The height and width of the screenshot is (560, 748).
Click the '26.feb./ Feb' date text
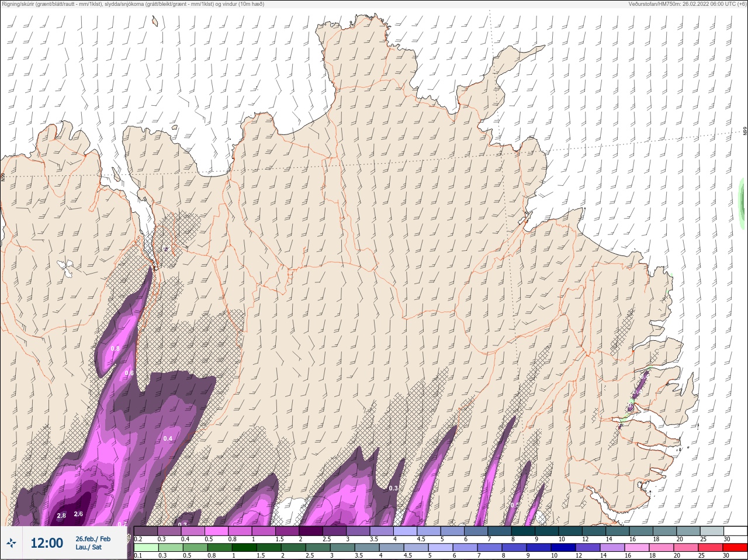[x=93, y=539]
